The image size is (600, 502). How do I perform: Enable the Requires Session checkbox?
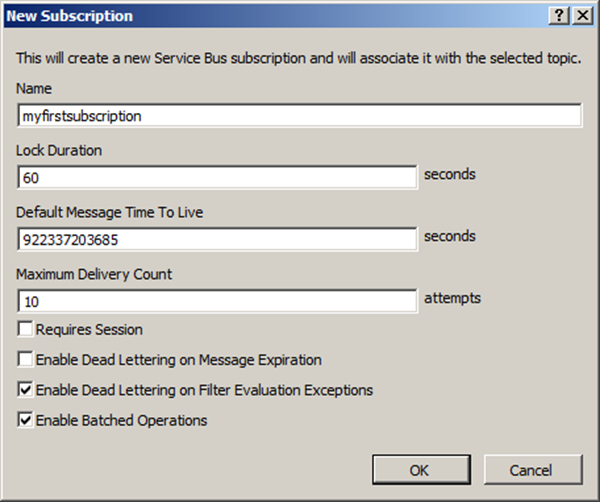[x=25, y=329]
